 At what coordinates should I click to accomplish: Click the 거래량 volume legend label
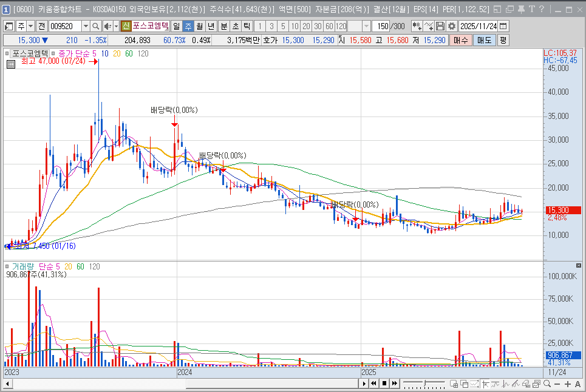[x=22, y=266]
